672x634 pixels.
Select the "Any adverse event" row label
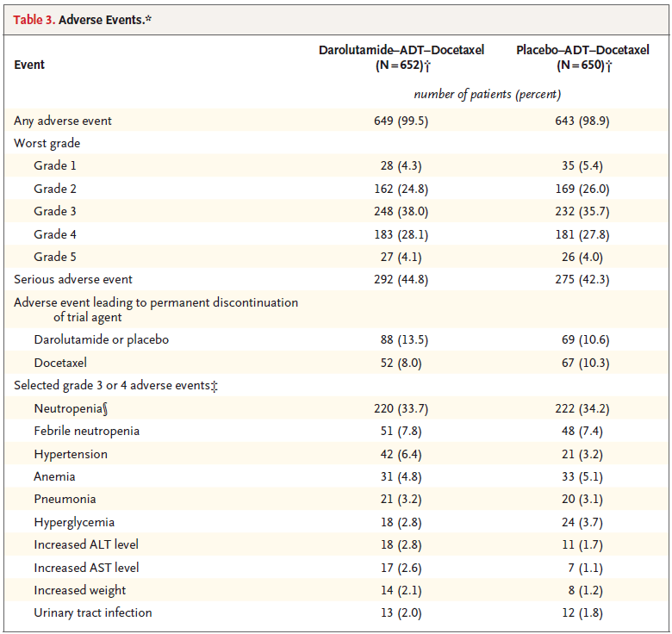tap(63, 121)
